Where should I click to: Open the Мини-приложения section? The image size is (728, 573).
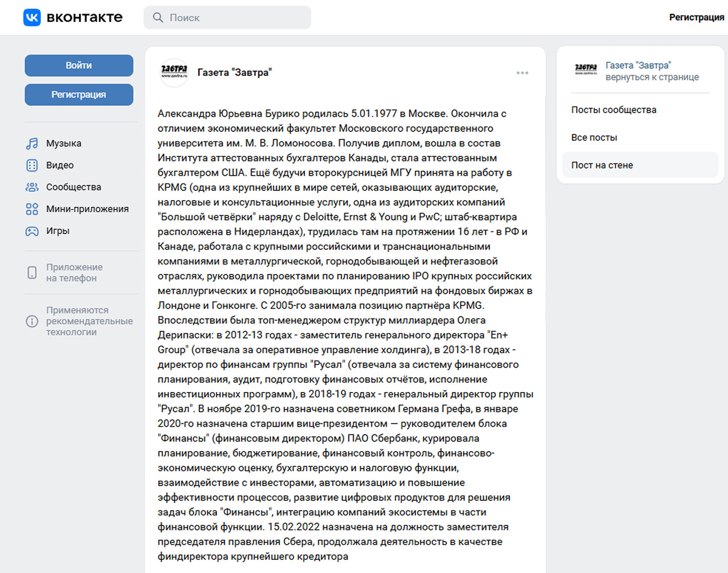[88, 209]
